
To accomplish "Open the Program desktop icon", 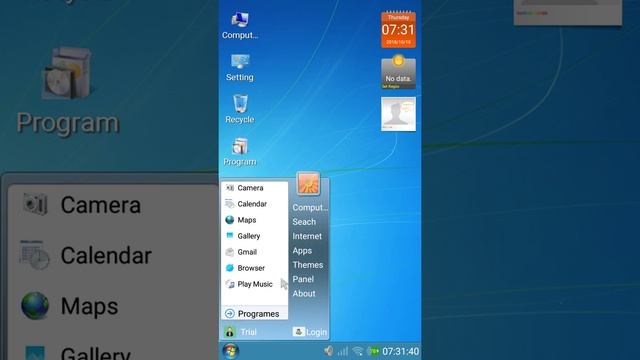I will pos(240,152).
